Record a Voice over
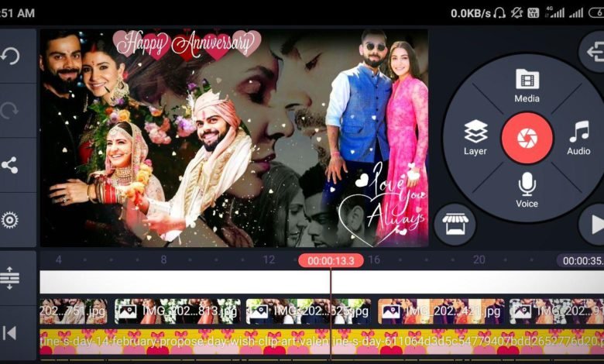Image resolution: width=604 pixels, height=364 pixels. coord(527,190)
